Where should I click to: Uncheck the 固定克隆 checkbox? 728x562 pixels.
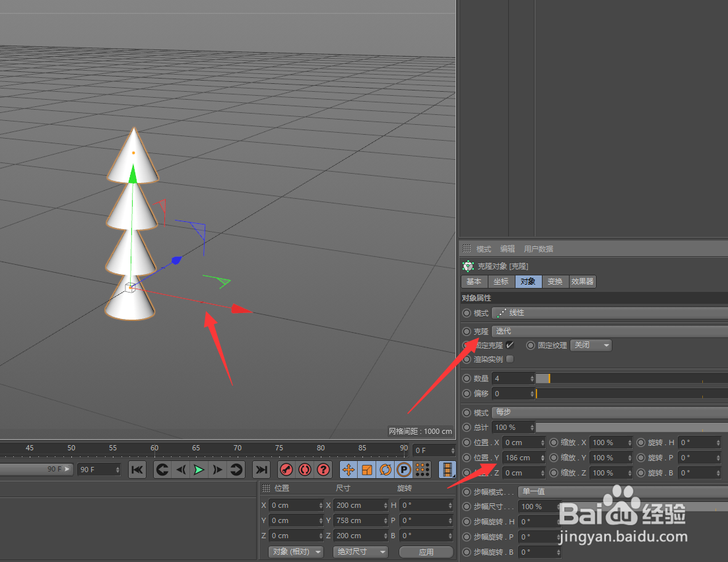click(x=510, y=345)
